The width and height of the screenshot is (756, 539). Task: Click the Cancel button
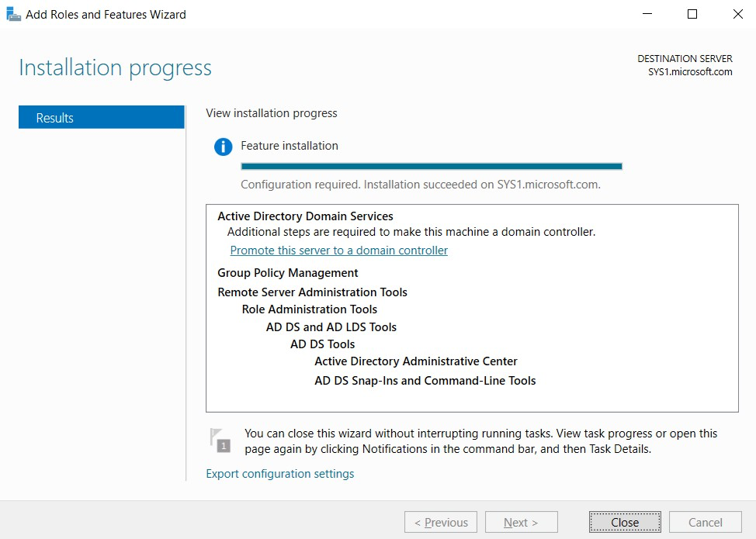pyautogui.click(x=706, y=522)
